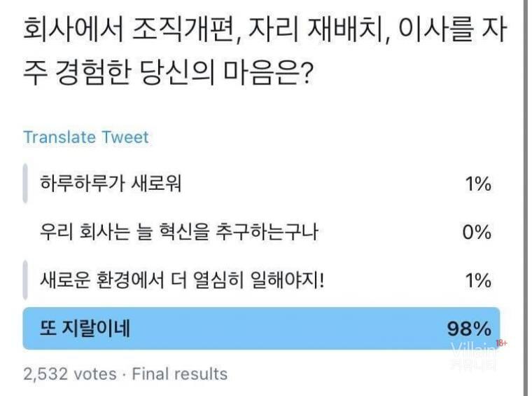The height and width of the screenshot is (396, 532).
Task: Click the 0% result percentage
Action: coord(477,233)
